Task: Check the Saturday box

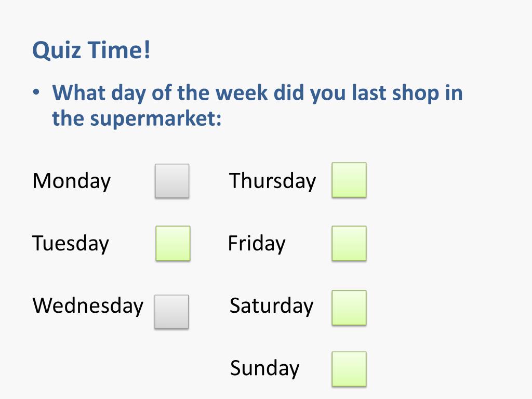Action: (x=349, y=308)
